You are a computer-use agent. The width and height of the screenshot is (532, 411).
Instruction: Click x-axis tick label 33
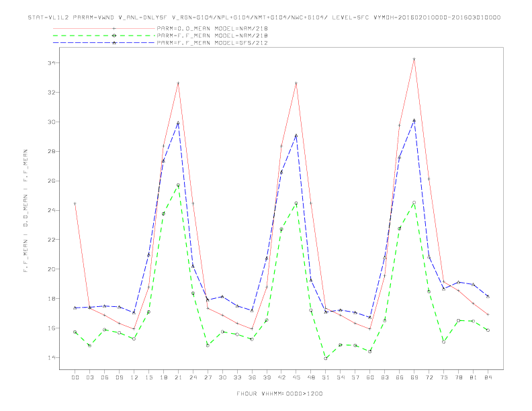point(237,377)
